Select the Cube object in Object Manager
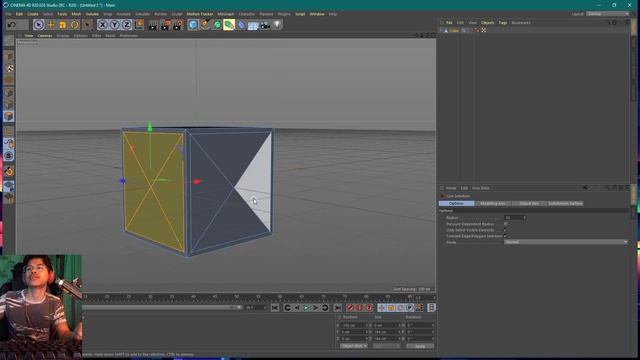Screen dimensions: 640x360 (x=454, y=31)
